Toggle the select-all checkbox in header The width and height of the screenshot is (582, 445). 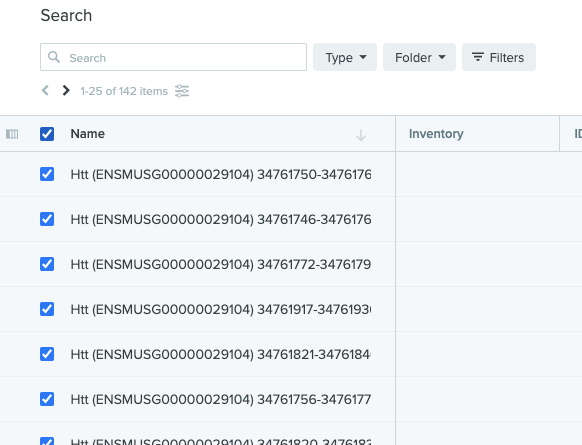(x=47, y=134)
